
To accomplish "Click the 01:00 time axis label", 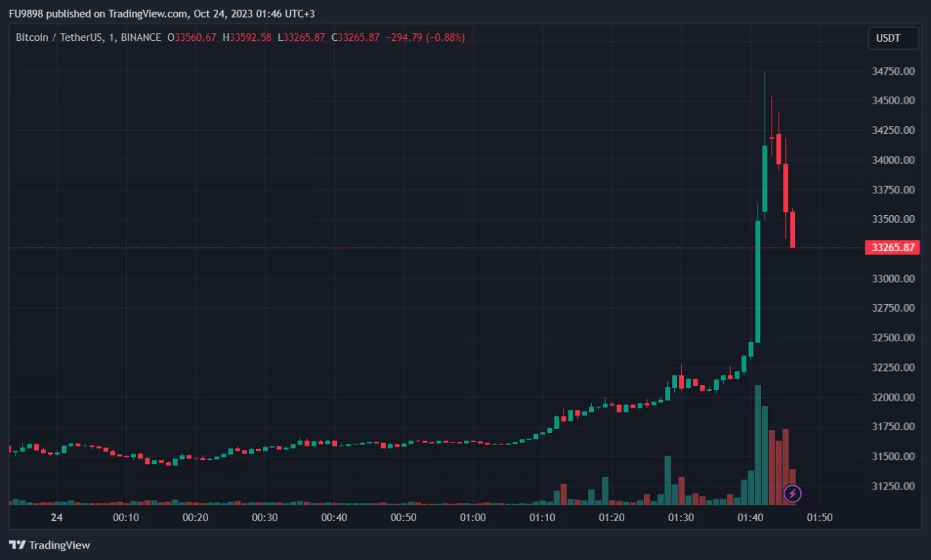I will click(473, 517).
